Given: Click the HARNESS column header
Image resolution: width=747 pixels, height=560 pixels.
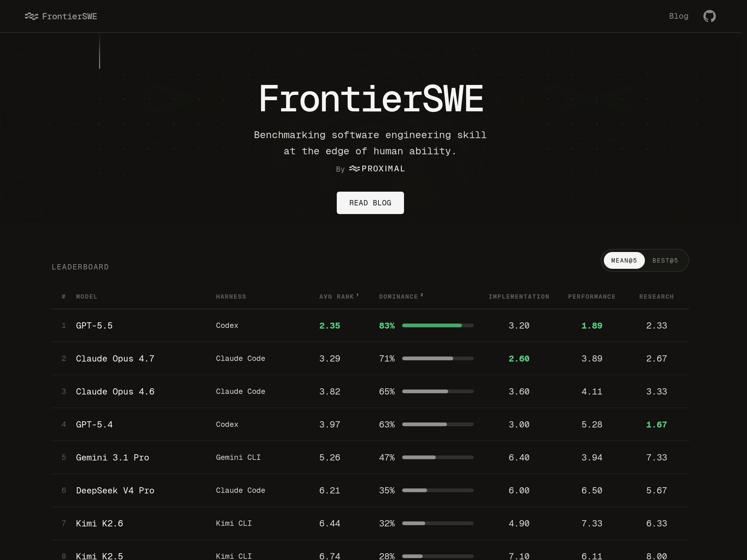Looking at the screenshot, I should pyautogui.click(x=231, y=297).
